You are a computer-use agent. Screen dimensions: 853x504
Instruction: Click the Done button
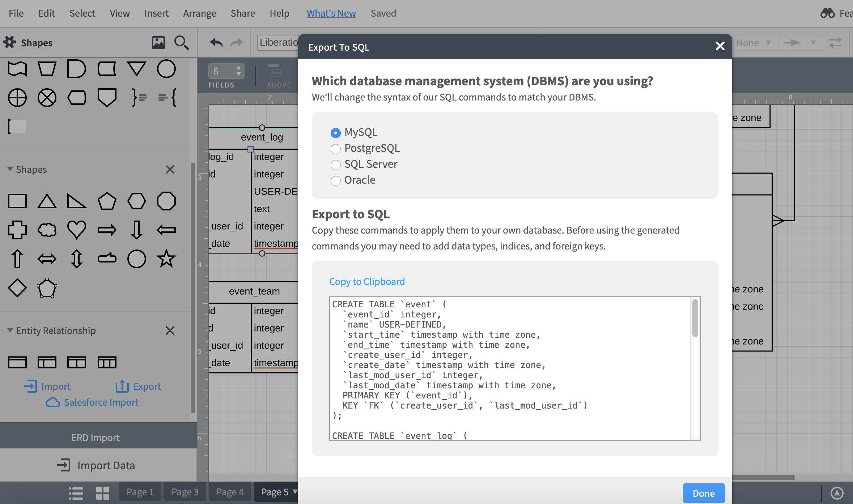[704, 493]
